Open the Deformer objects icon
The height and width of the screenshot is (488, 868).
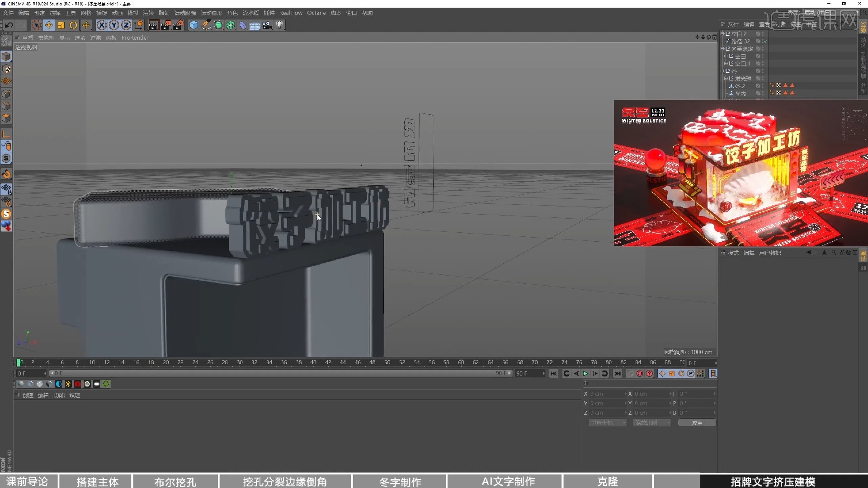point(243,25)
